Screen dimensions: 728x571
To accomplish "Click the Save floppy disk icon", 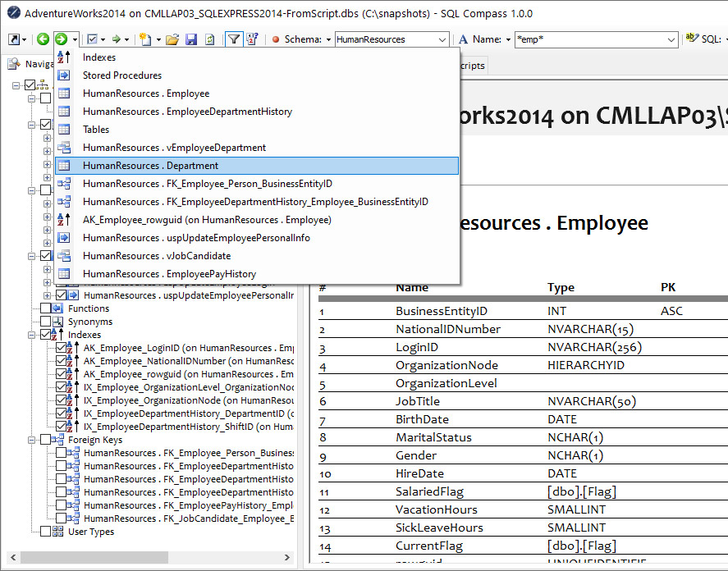I will pyautogui.click(x=190, y=39).
